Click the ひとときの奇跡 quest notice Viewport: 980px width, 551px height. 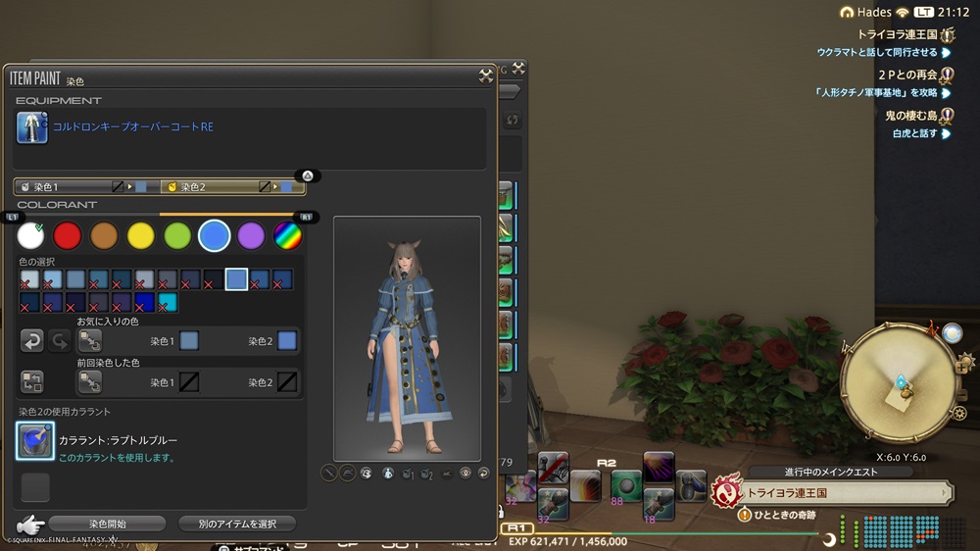point(785,515)
